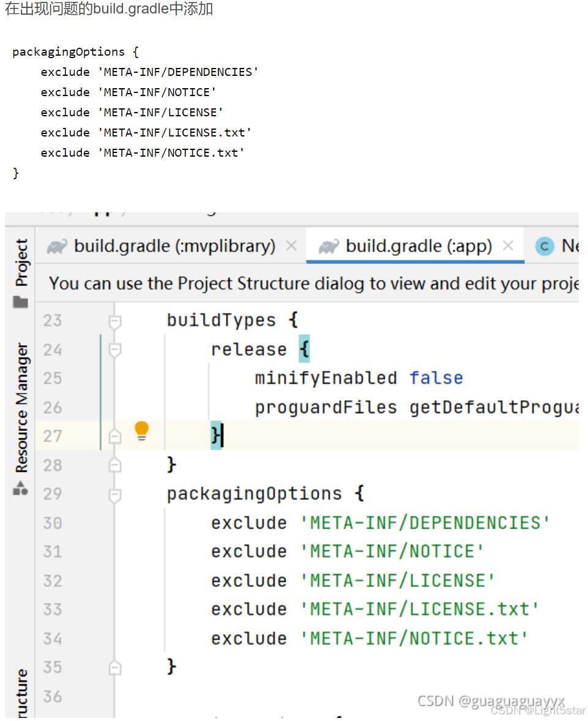Viewport: 588px width, 721px height.
Task: Click the Gradle elephant icon on the :app tab
Action: pyautogui.click(x=329, y=245)
